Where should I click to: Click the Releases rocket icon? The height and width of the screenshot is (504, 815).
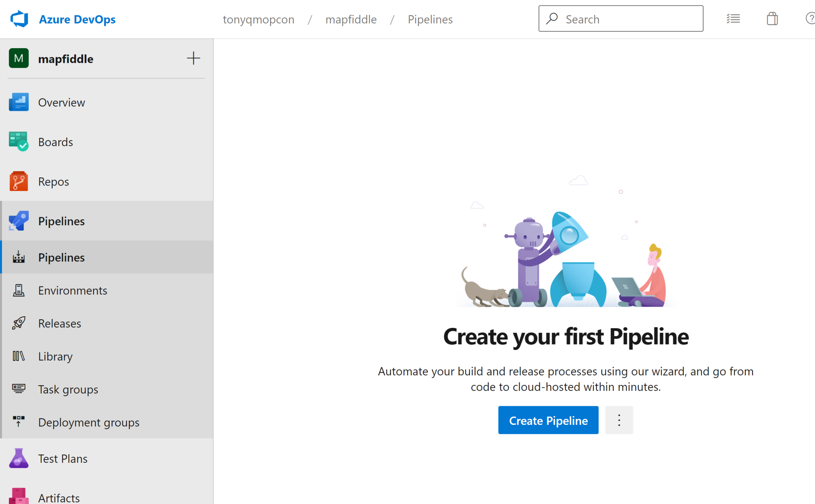(18, 323)
